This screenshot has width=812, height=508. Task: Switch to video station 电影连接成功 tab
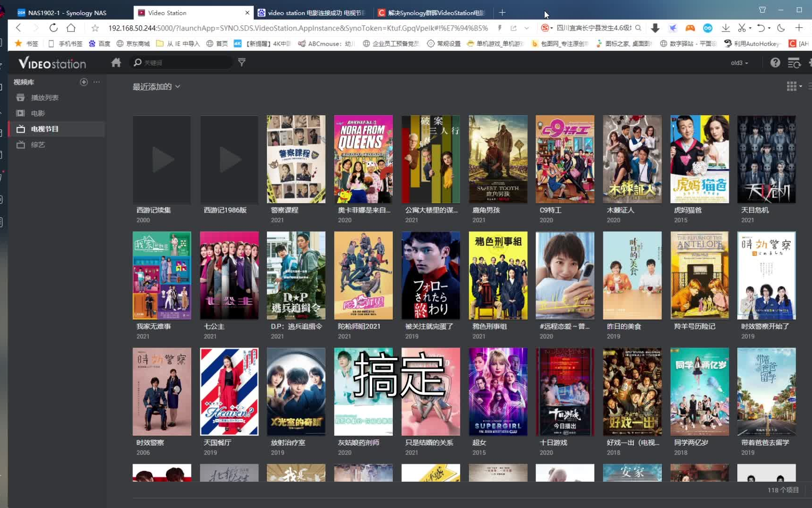[314, 13]
